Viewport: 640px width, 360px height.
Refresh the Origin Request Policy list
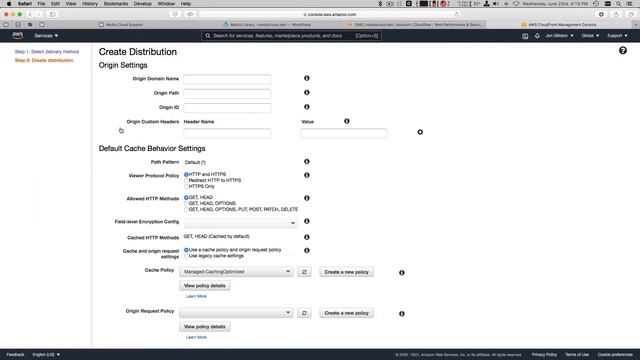[304, 313]
